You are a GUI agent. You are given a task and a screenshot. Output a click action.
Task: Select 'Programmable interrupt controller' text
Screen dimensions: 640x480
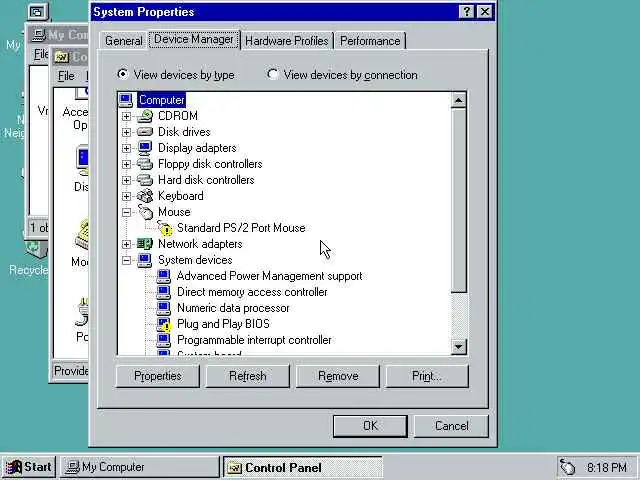(254, 340)
